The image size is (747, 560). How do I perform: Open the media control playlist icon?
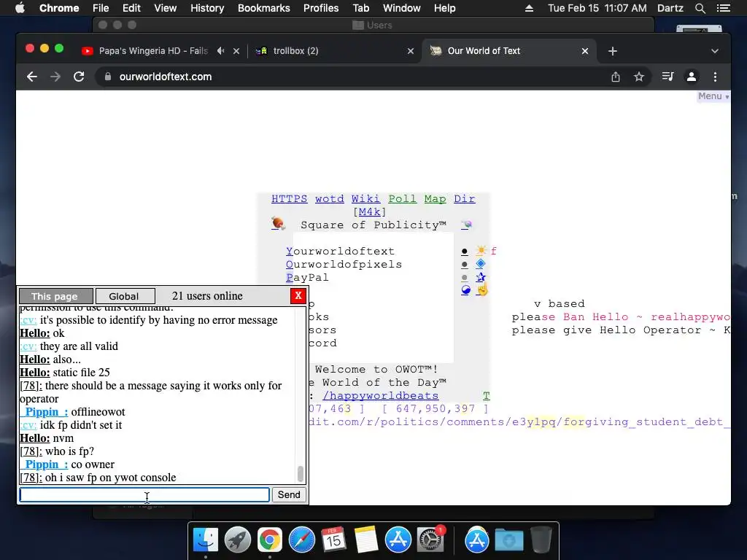tap(667, 77)
